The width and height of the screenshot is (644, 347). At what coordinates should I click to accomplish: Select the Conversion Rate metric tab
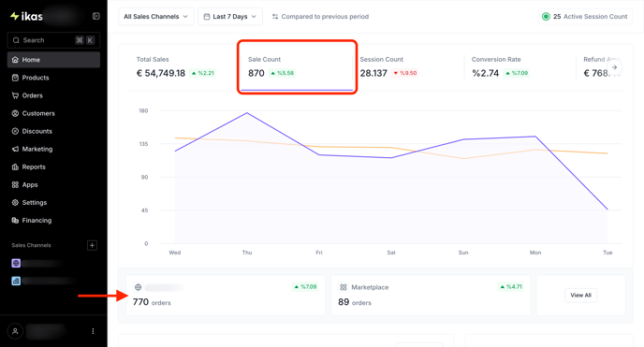click(x=520, y=67)
